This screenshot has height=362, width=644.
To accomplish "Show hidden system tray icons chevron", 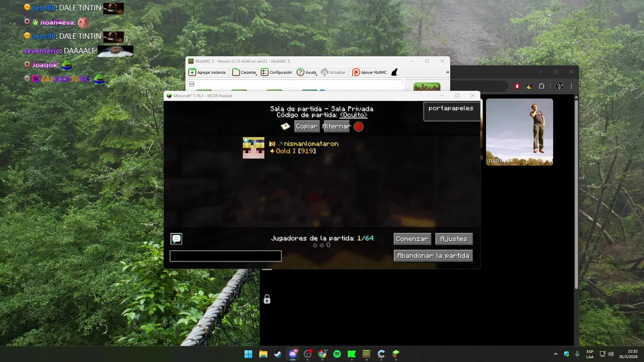I will click(555, 354).
